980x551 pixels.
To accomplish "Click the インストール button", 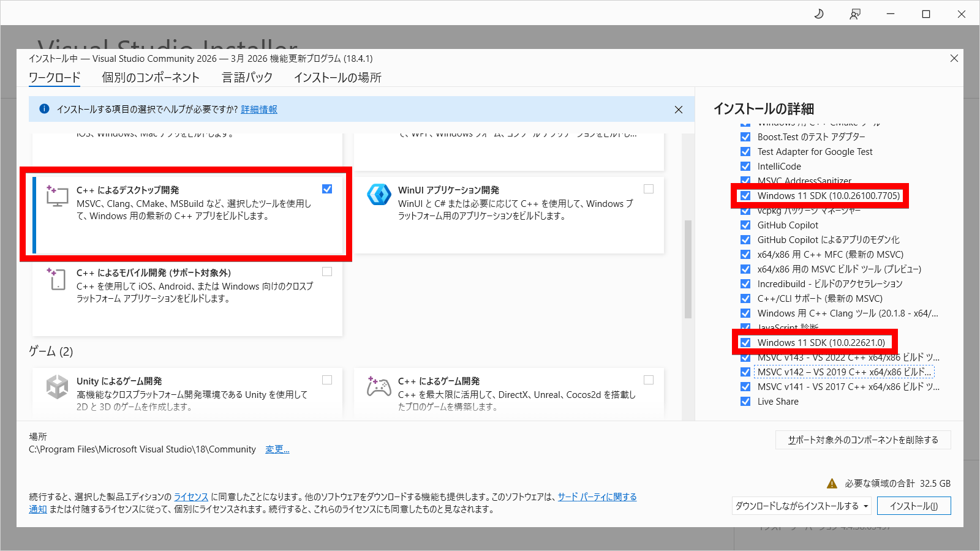I will (x=913, y=506).
